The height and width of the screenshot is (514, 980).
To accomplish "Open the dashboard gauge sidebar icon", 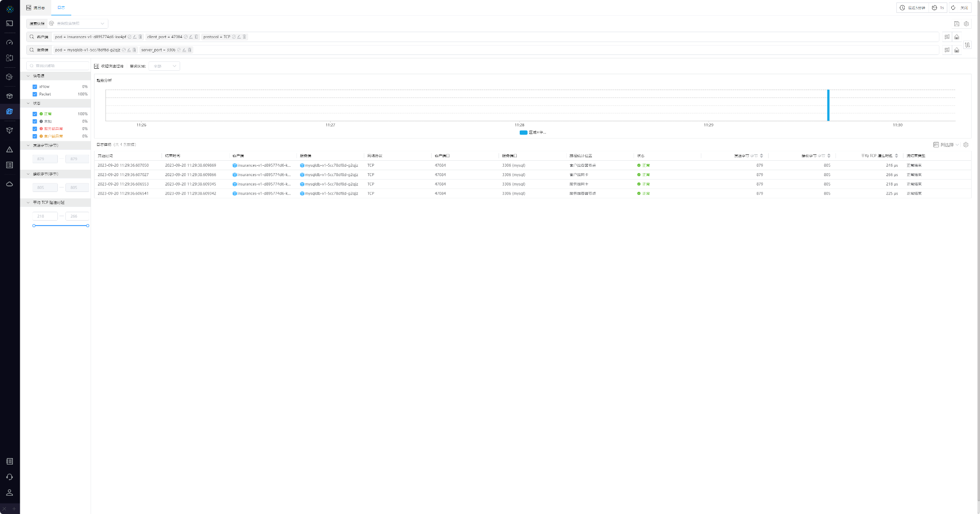I will 9,43.
